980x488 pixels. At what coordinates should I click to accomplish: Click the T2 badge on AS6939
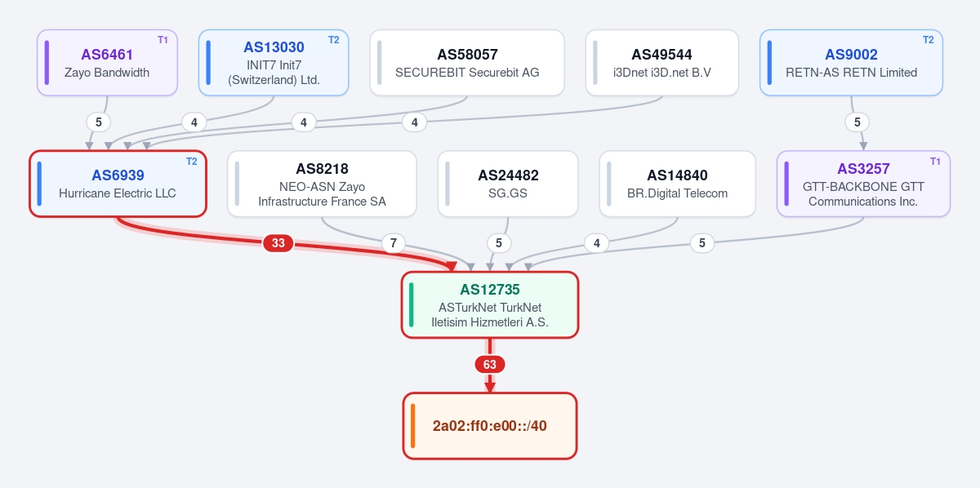click(191, 162)
